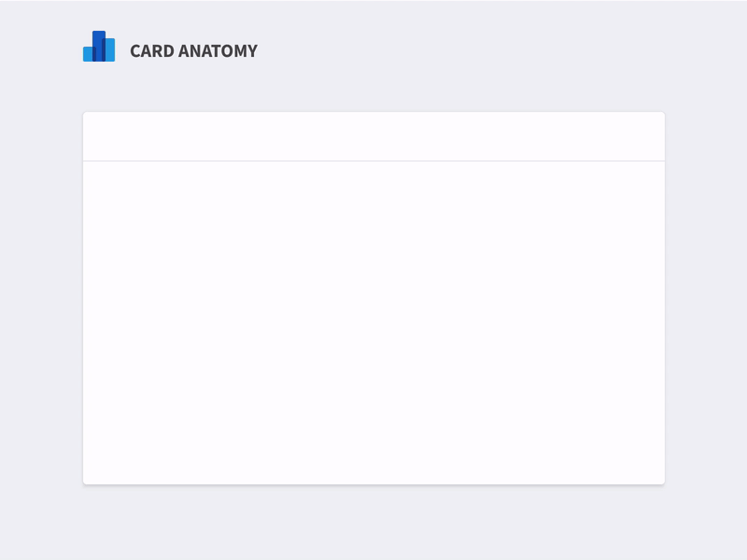Click the first letter C of the title
This screenshot has height=560, width=747.
click(135, 51)
